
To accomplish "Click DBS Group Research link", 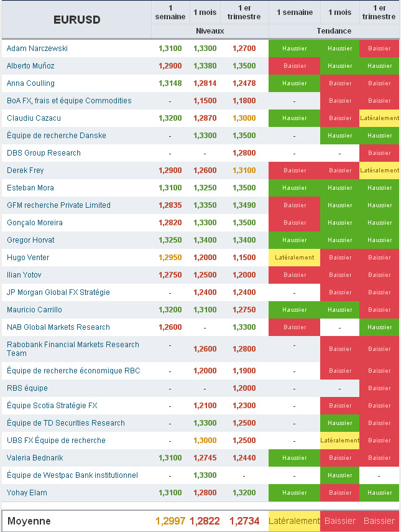I will pyautogui.click(x=44, y=153).
